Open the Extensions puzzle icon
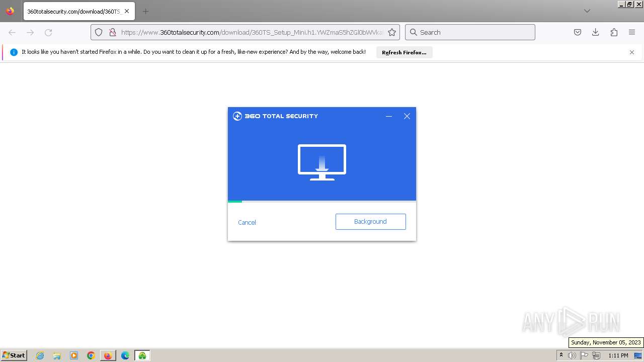 coord(614,32)
